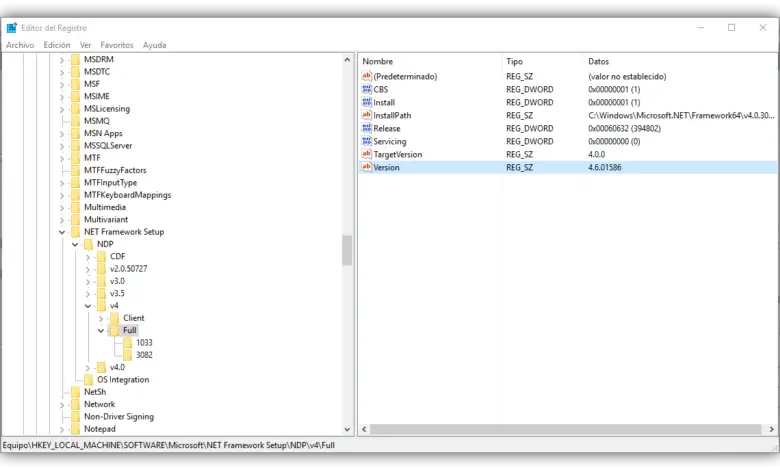Click the TargetVersion data 4.0.0
This screenshot has width=780, height=470.
[596, 154]
